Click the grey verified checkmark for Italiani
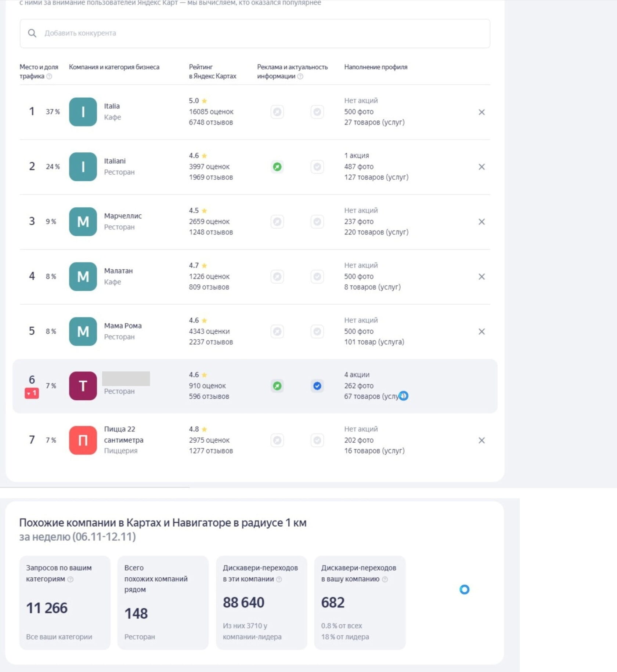The width and height of the screenshot is (617, 672). [x=317, y=167]
